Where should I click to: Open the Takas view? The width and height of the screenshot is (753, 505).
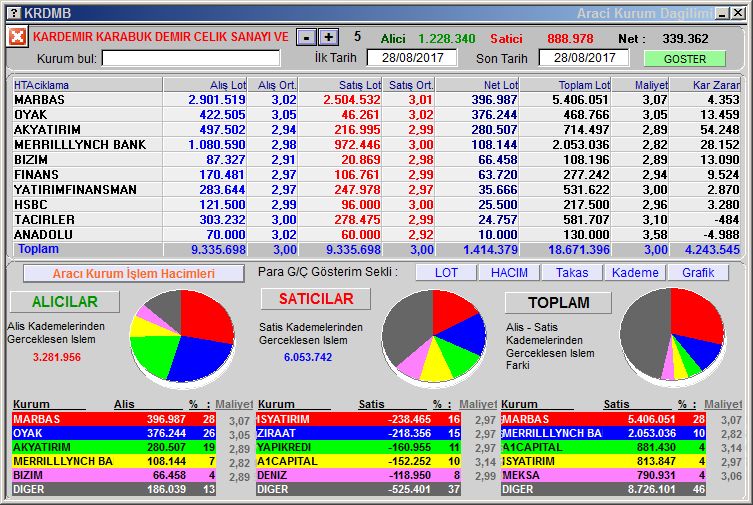click(572, 273)
